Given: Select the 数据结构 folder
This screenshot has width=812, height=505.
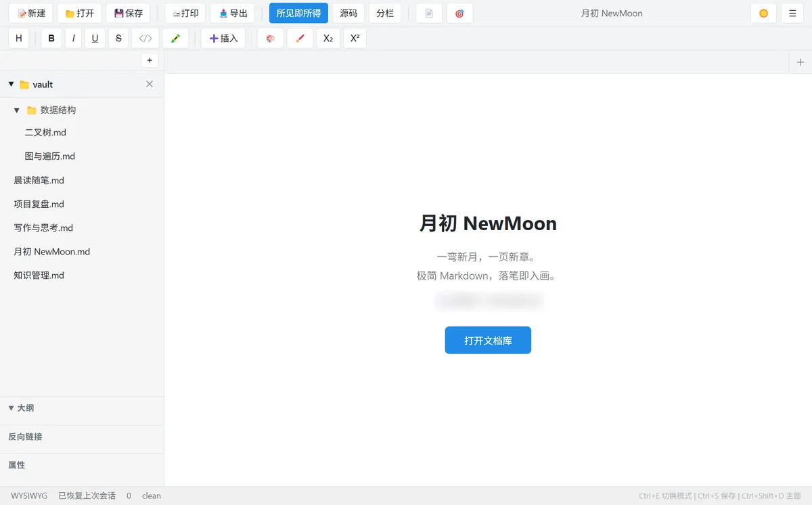Looking at the screenshot, I should point(58,110).
